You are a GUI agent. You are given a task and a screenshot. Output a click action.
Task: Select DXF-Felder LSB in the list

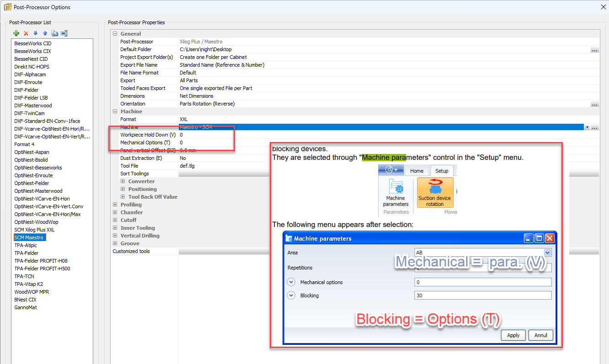31,98
